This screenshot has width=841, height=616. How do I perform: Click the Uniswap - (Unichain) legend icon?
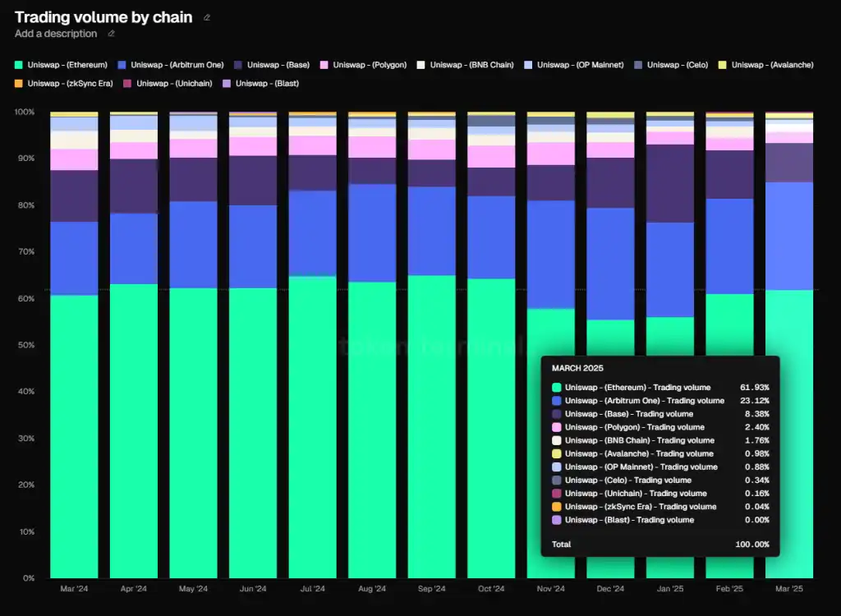pos(127,83)
